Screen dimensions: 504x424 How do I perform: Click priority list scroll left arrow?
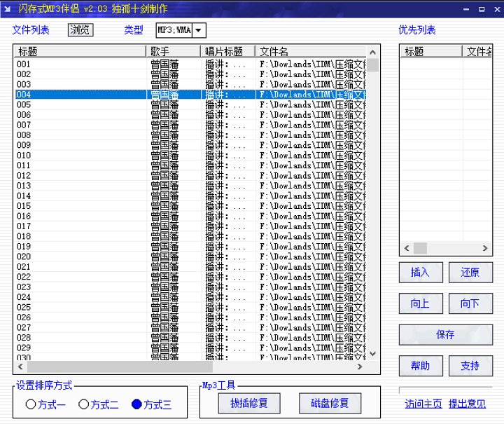407,248
